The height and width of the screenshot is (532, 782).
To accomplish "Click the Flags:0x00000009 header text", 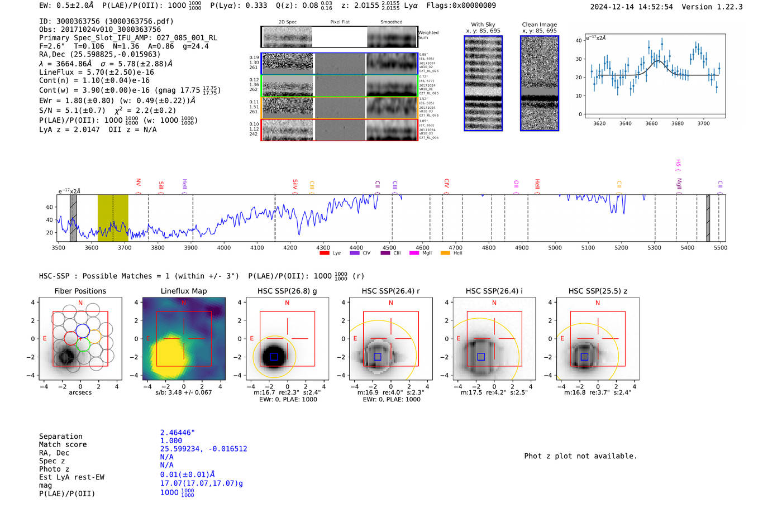I will (461, 6).
